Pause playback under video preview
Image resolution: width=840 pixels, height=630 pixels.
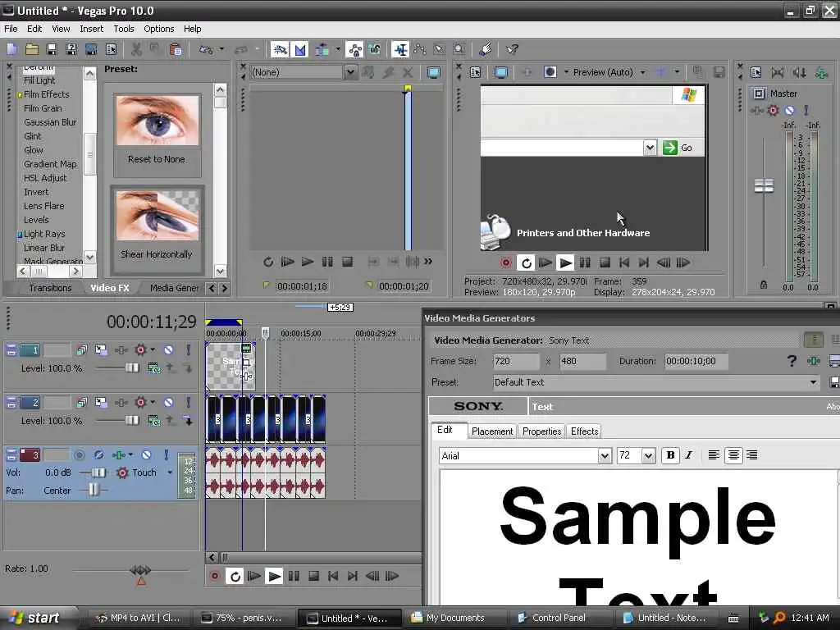pos(585,262)
